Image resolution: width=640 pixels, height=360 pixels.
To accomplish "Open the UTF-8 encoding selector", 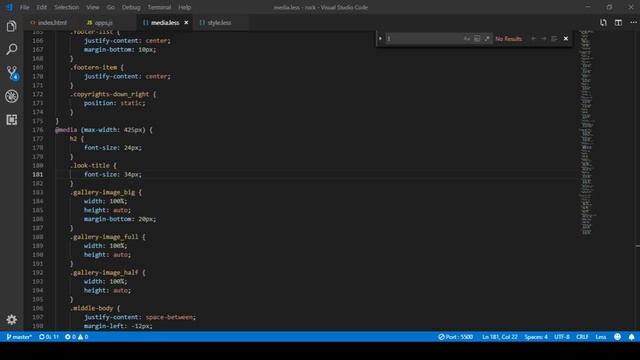I will click(562, 337).
